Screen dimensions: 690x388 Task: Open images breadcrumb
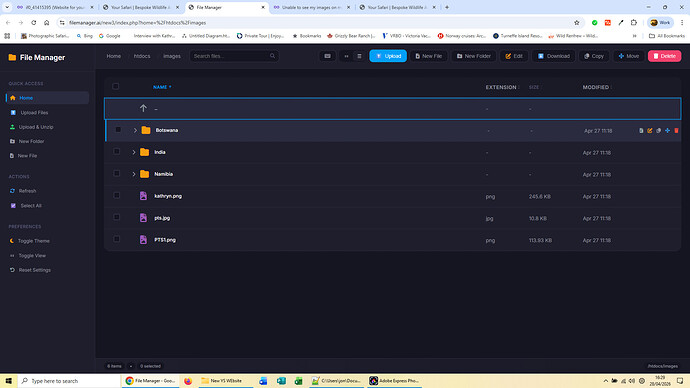172,56
